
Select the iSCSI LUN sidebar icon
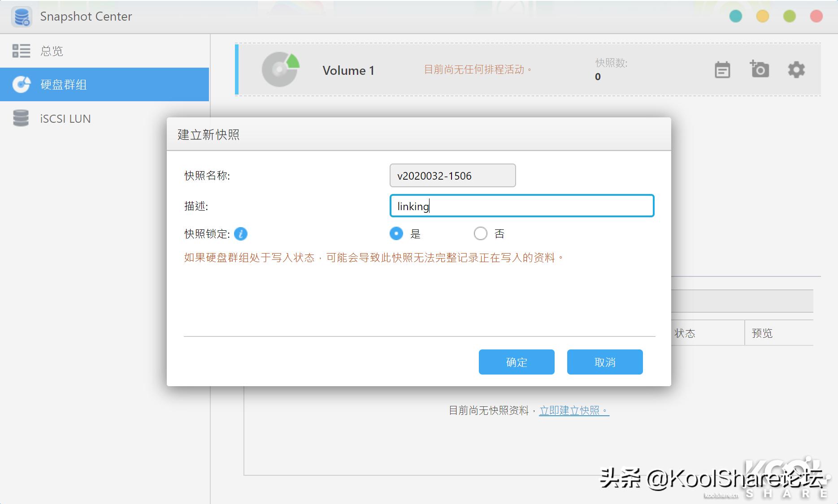pyautogui.click(x=21, y=118)
